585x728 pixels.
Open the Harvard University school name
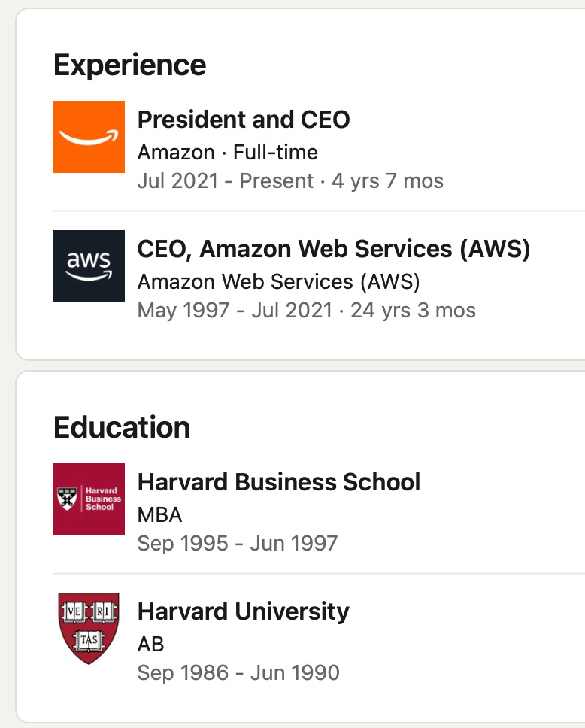click(244, 611)
